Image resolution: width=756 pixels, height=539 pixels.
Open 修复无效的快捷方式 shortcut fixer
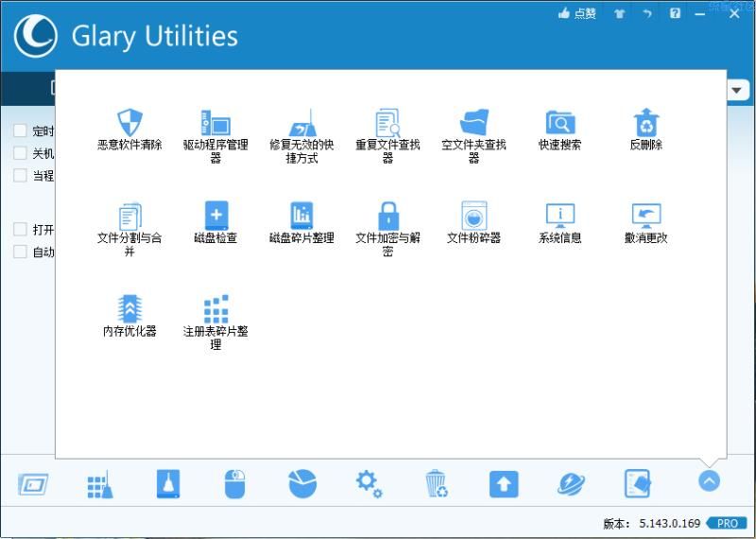point(301,136)
